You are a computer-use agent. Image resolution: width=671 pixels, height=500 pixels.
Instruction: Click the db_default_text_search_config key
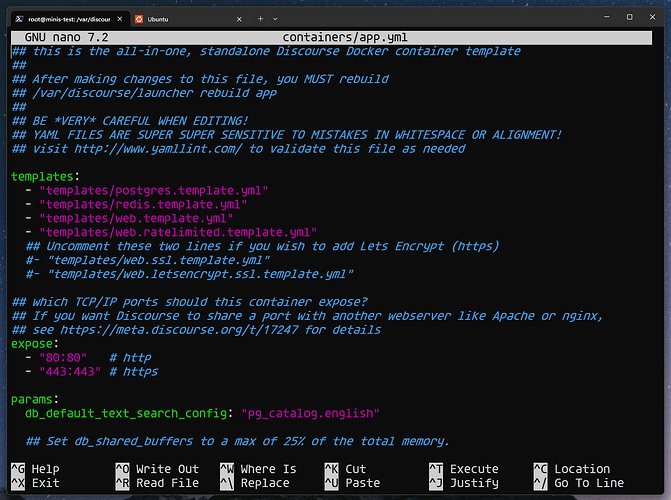(x=126, y=414)
